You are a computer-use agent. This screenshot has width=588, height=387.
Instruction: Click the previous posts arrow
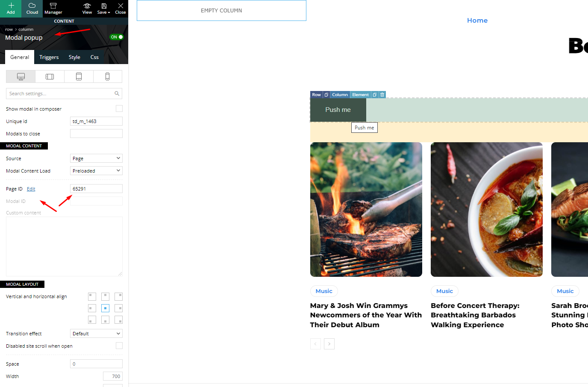point(315,344)
